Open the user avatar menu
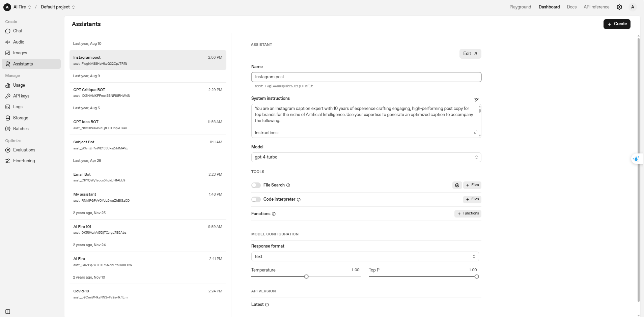This screenshot has width=644, height=317. (x=633, y=7)
